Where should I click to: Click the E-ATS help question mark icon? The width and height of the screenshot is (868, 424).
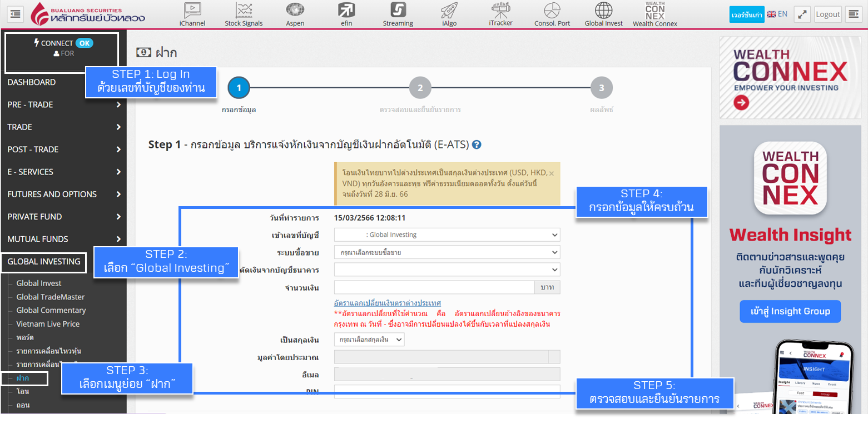point(477,144)
